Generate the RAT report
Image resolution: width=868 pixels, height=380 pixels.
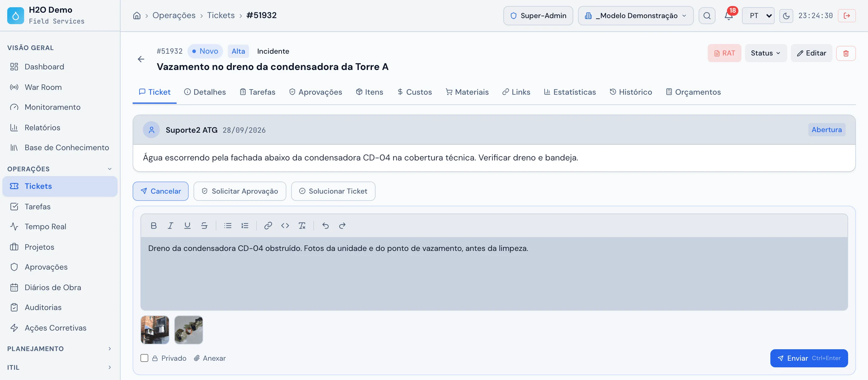(x=724, y=53)
